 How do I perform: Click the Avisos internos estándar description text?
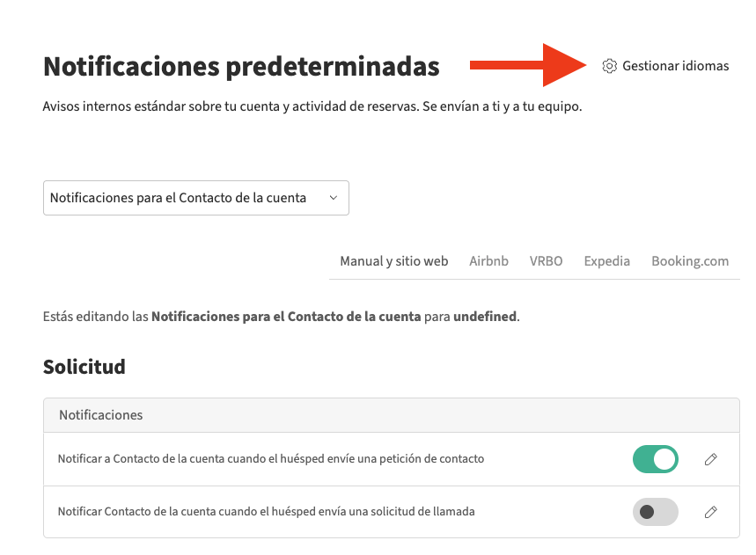[x=312, y=107]
